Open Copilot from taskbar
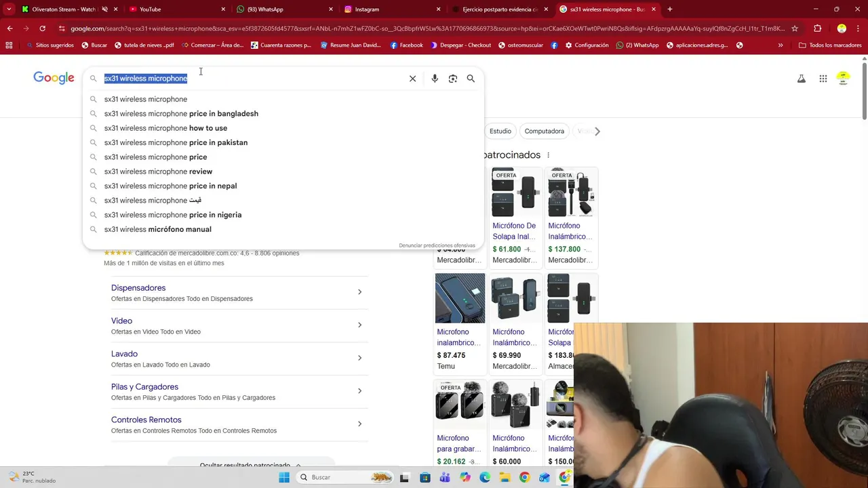This screenshot has height=488, width=868. point(465,478)
